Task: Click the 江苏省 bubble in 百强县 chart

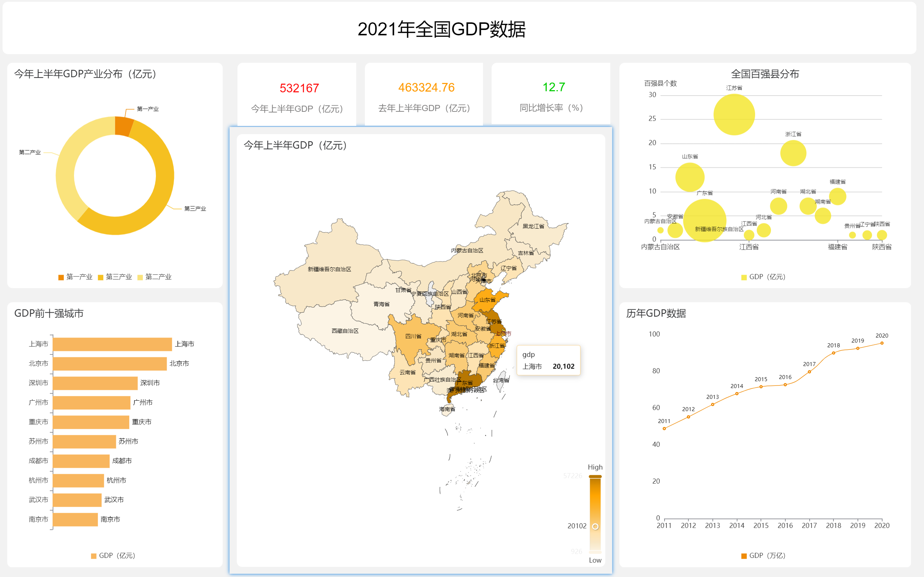Action: coord(734,114)
